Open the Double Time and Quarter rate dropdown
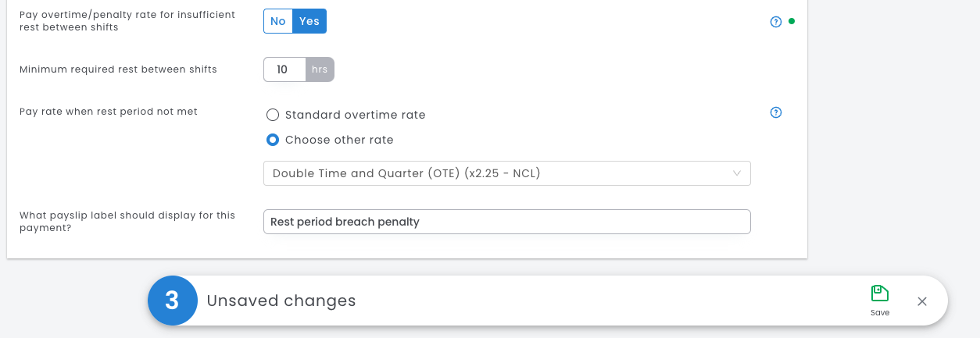 pos(506,173)
